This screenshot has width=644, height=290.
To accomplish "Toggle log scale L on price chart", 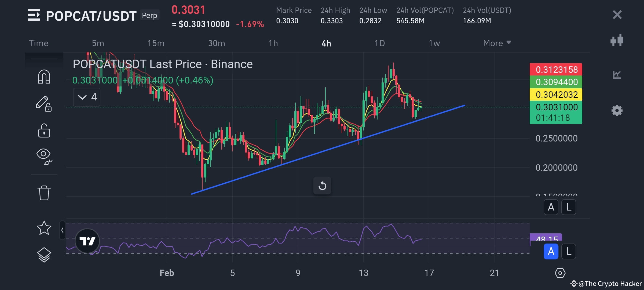I will coord(569,207).
